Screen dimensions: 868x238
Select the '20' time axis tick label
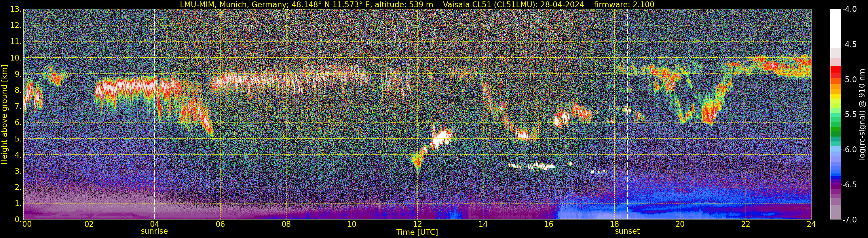pyautogui.click(x=680, y=224)
